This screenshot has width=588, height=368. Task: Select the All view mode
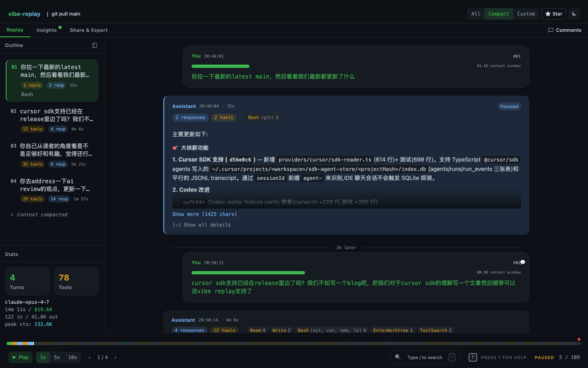tap(476, 14)
